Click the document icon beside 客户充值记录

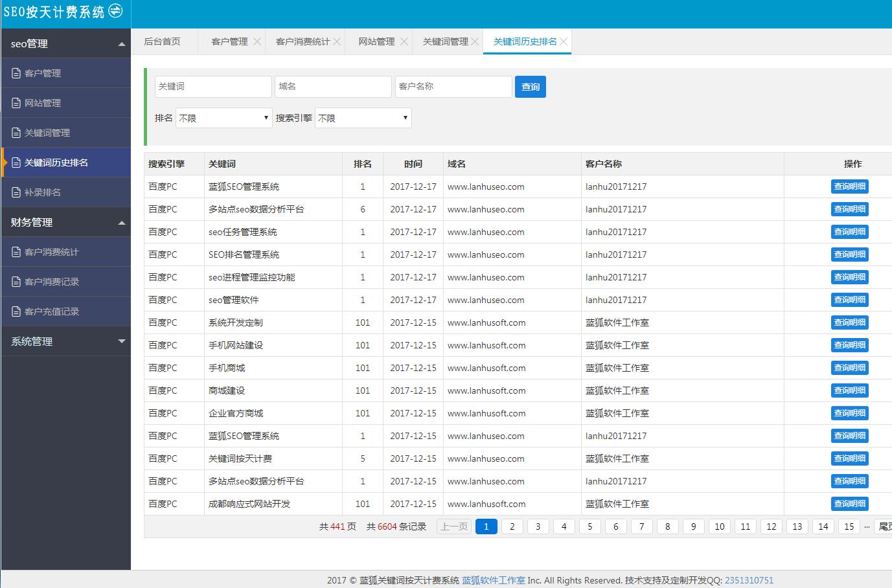(16, 311)
